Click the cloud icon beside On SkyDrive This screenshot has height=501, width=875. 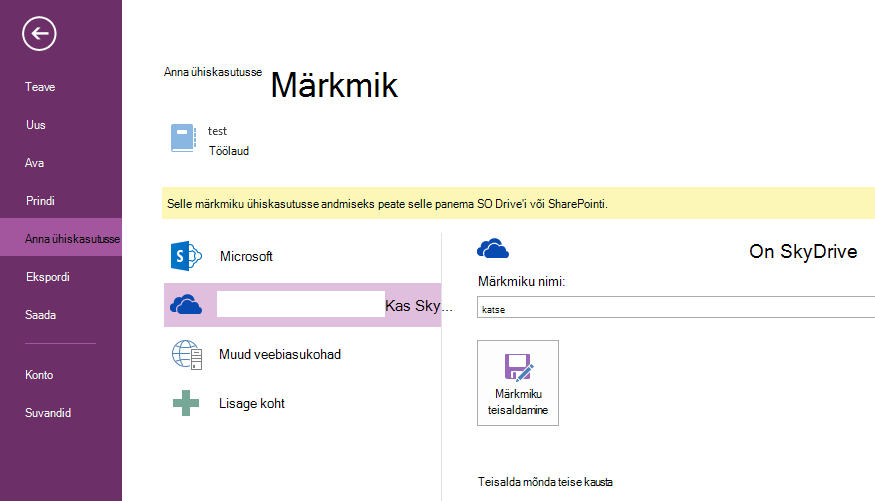point(493,248)
